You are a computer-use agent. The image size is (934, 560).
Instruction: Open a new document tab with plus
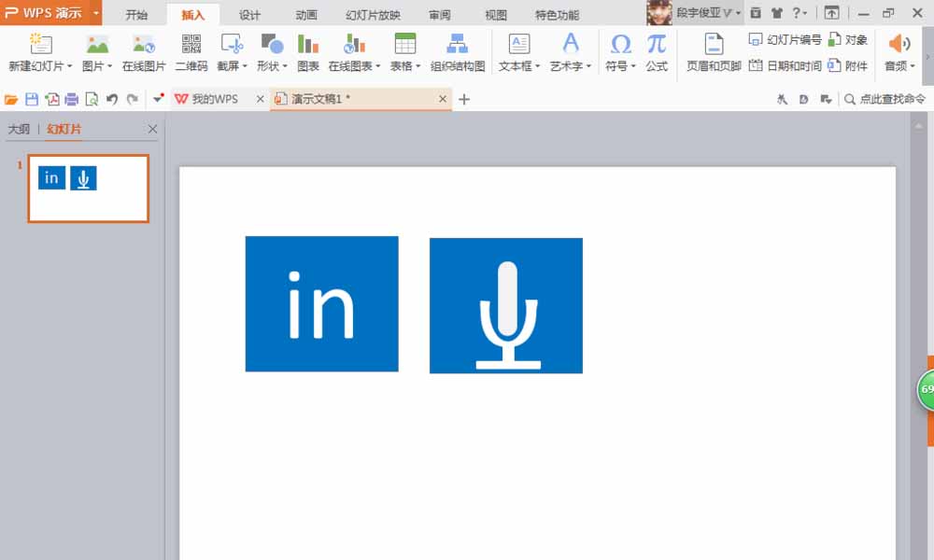[x=464, y=99]
